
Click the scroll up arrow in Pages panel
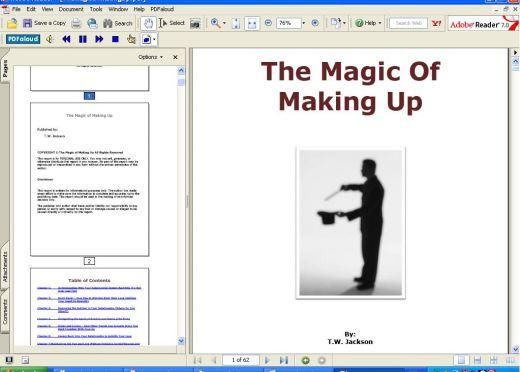click(181, 70)
